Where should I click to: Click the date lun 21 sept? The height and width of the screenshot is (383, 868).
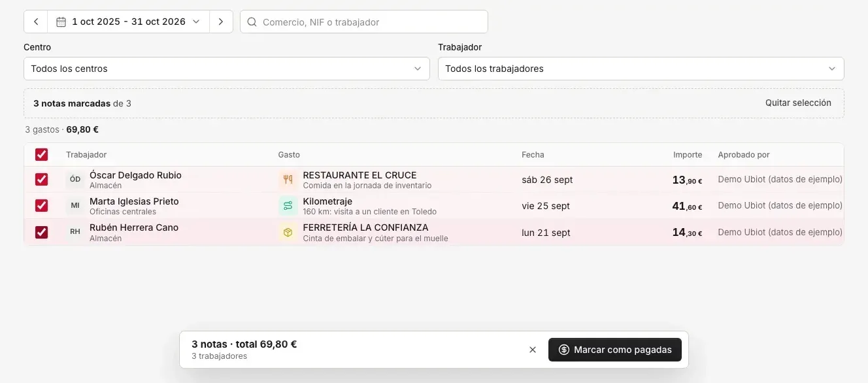click(546, 233)
